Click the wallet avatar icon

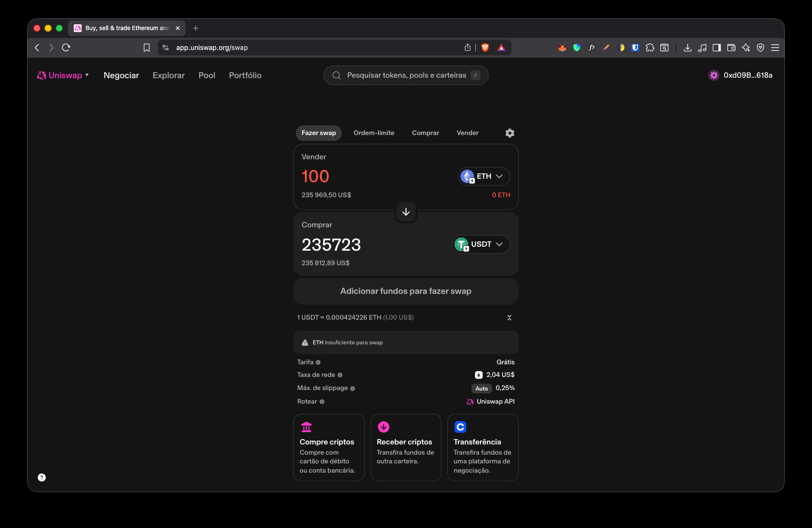pos(713,75)
